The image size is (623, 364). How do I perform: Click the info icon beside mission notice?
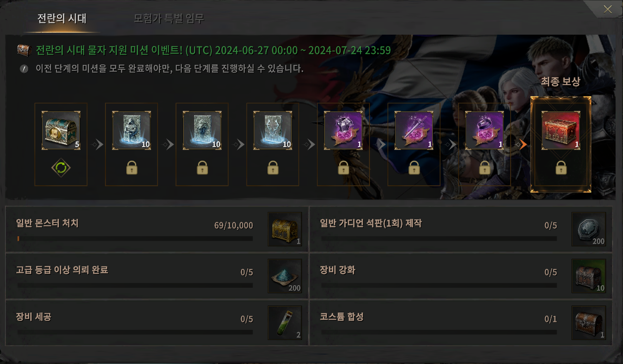[x=24, y=69]
